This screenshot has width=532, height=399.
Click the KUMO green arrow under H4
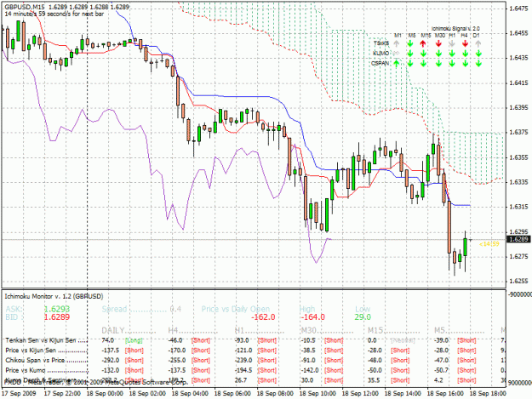465,54
